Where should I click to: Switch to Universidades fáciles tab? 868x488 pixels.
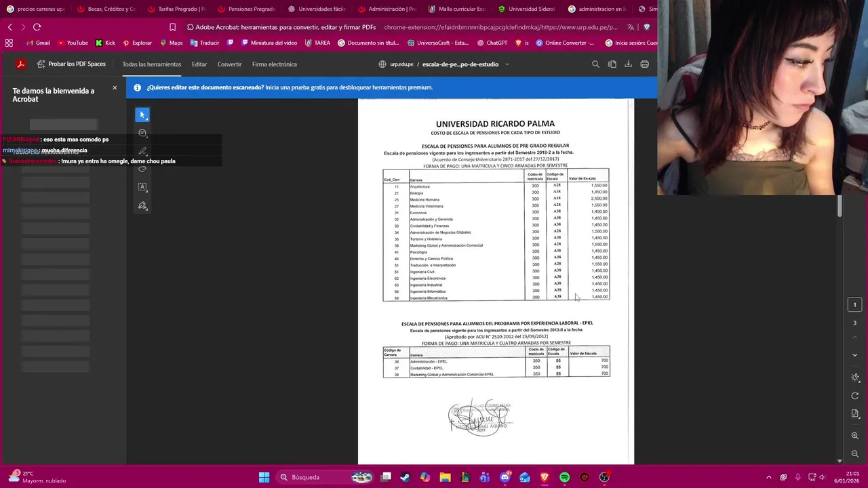[317, 9]
